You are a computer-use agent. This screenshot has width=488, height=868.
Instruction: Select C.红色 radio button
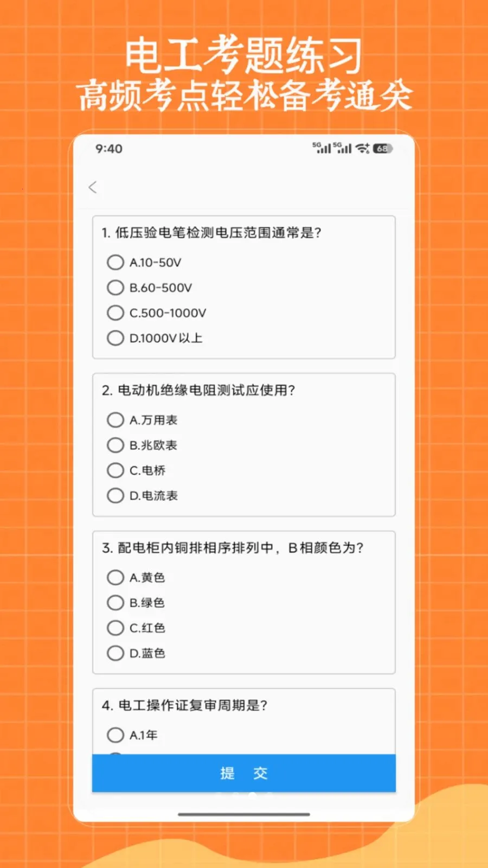115,628
